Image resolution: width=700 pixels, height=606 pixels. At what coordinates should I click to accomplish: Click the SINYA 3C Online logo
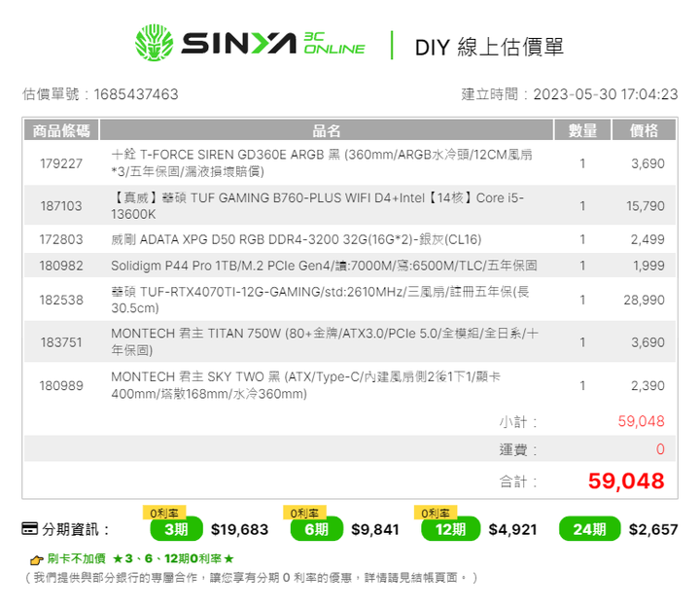click(250, 43)
